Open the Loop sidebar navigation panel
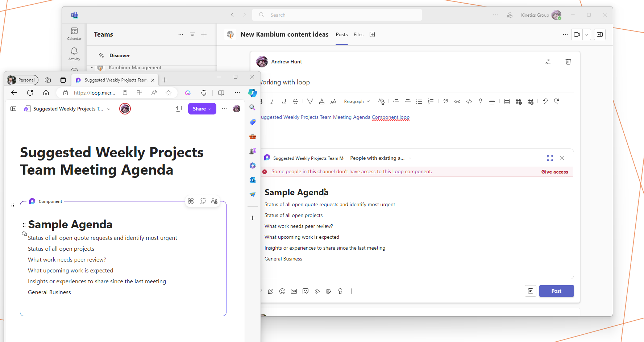Viewport: 644px width, 342px height. click(13, 109)
